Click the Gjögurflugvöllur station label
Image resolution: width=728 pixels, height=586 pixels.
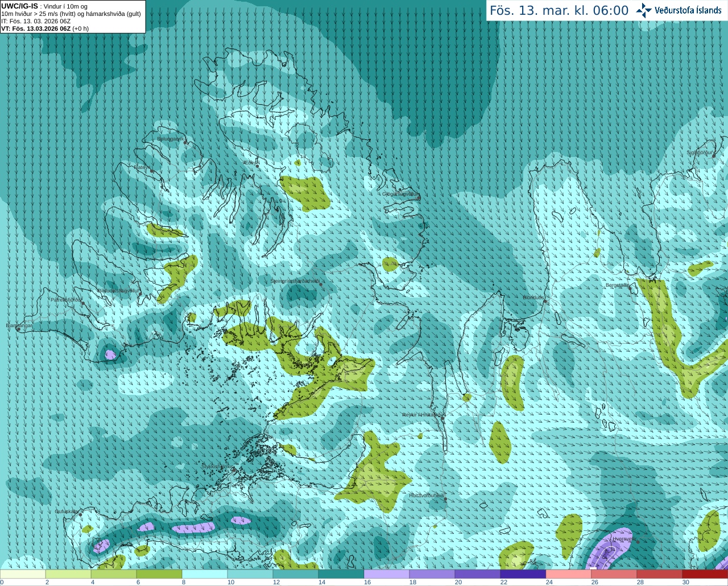tap(400, 194)
